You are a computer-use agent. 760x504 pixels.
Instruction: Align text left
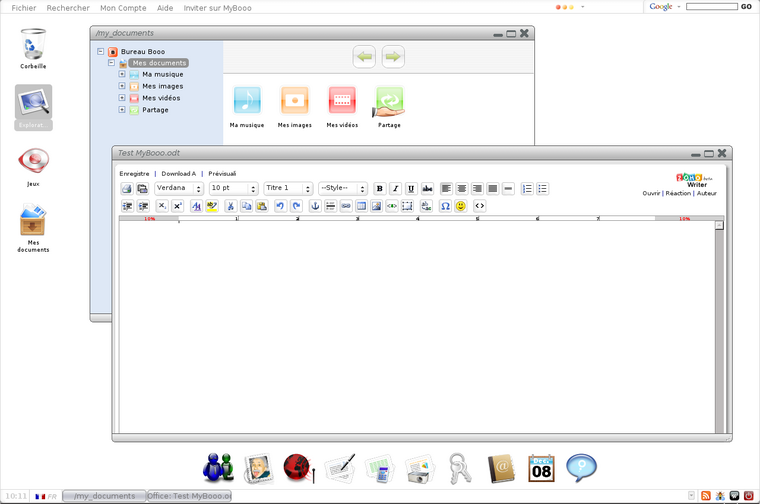coord(446,189)
